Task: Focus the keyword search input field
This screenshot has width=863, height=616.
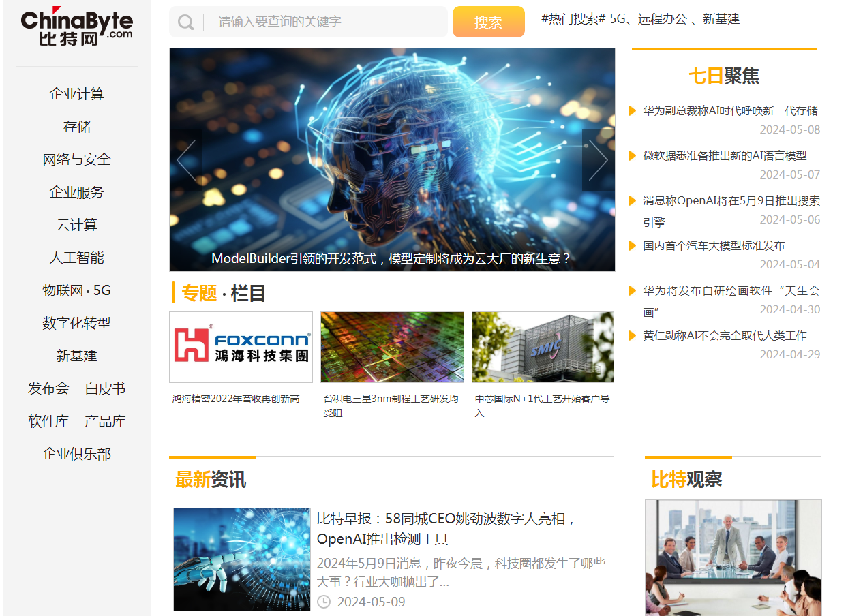Action: tap(326, 22)
